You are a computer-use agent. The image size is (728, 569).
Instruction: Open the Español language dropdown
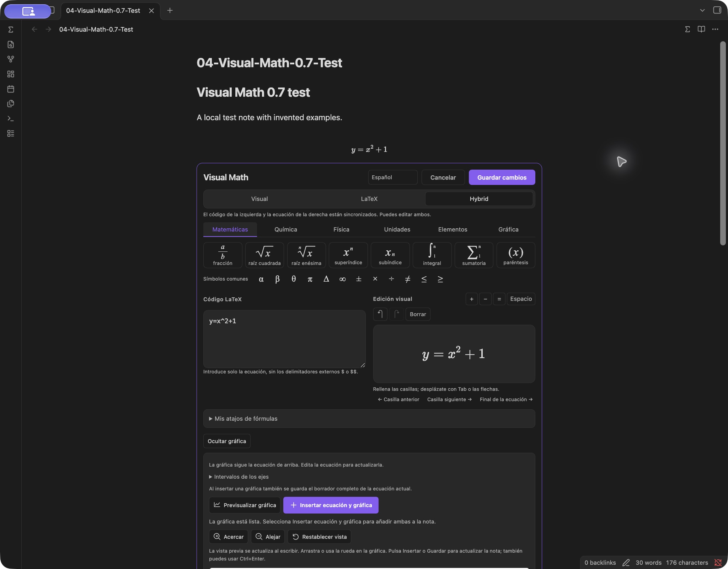coord(393,177)
